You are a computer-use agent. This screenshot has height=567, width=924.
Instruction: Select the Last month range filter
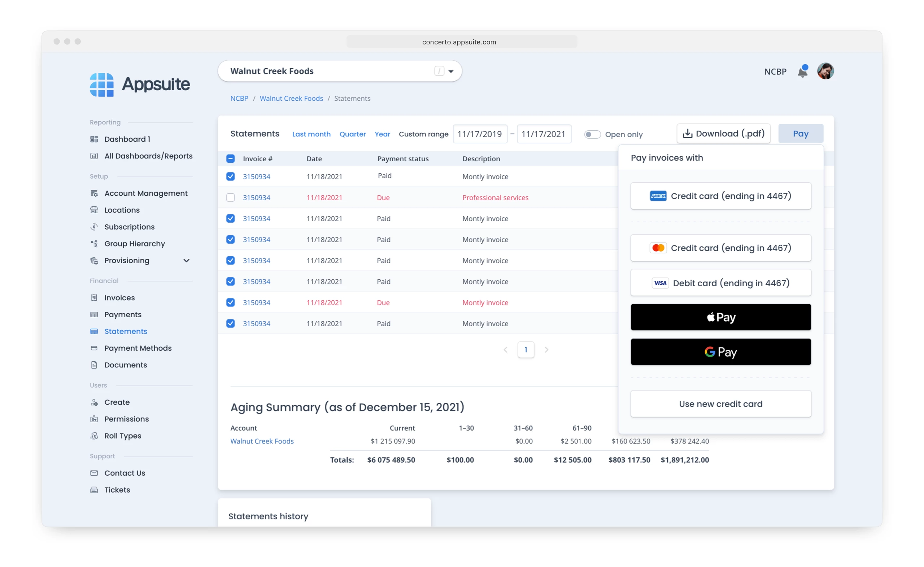click(311, 134)
